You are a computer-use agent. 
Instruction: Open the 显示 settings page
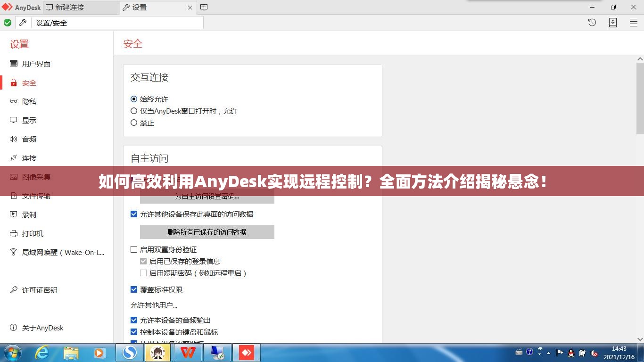[x=29, y=120]
